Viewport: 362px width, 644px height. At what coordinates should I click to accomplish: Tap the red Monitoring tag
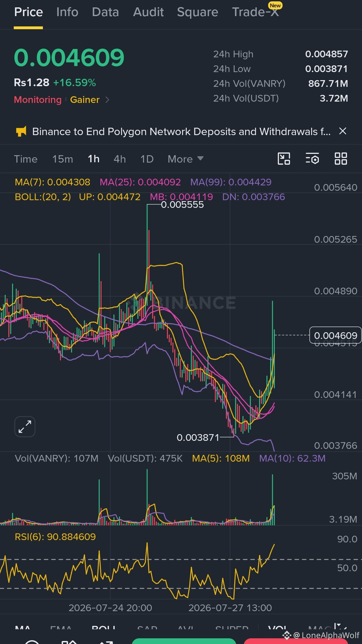click(38, 100)
